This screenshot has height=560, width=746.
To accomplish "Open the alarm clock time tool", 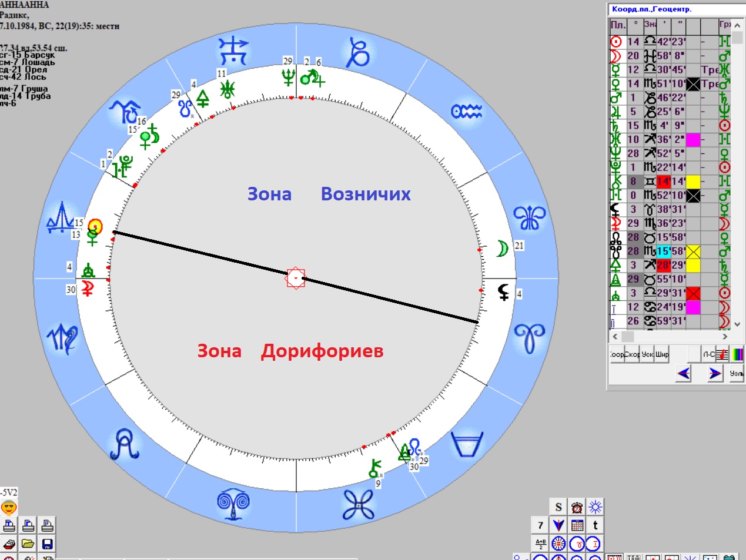I will (x=577, y=507).
